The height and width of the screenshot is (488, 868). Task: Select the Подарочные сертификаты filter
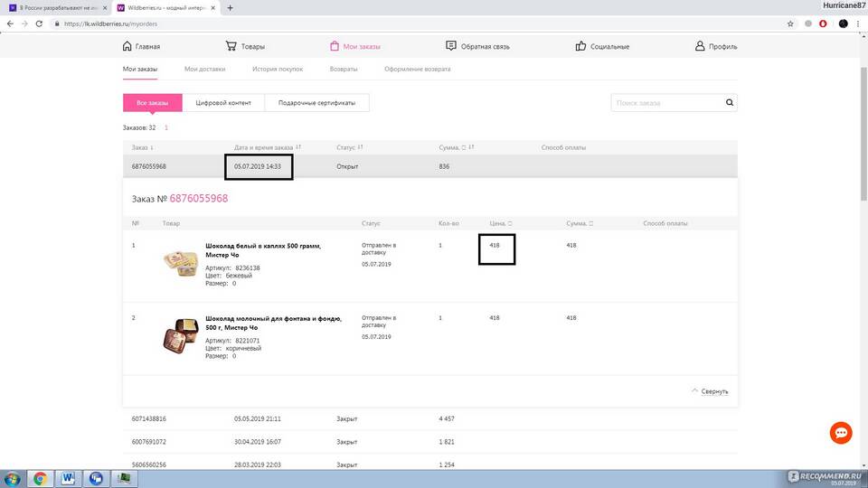316,103
